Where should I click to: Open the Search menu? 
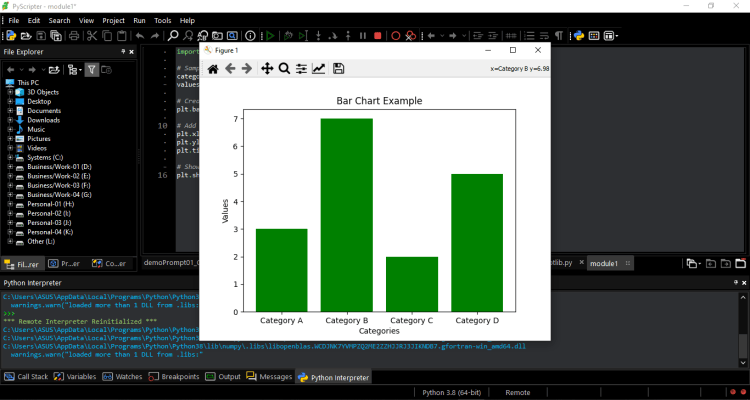tap(59, 21)
